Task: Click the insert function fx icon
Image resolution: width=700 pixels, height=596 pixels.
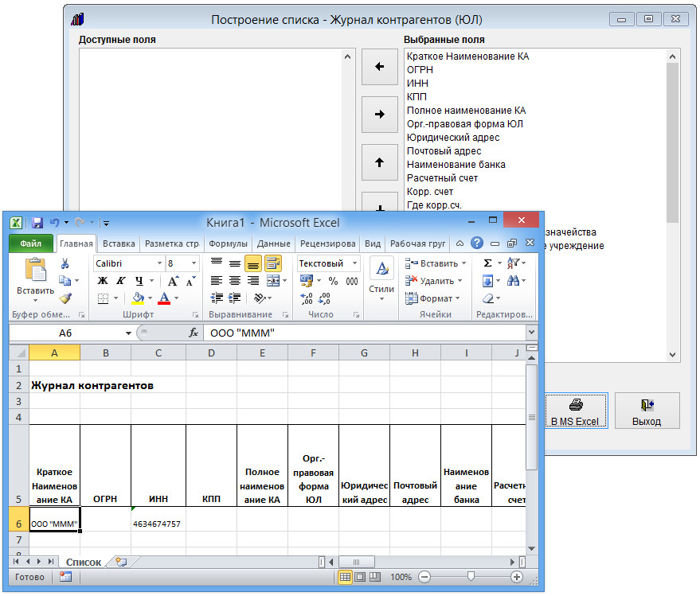Action: 194,333
